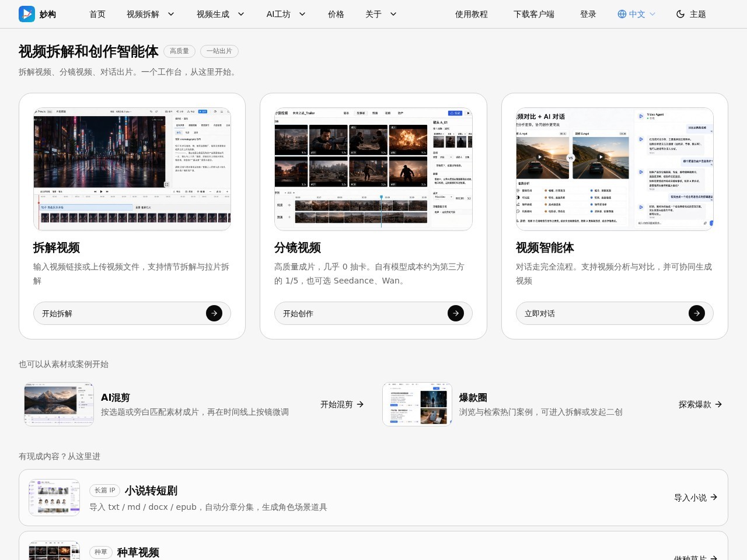Click arrow next to 探索爆款

click(718, 404)
